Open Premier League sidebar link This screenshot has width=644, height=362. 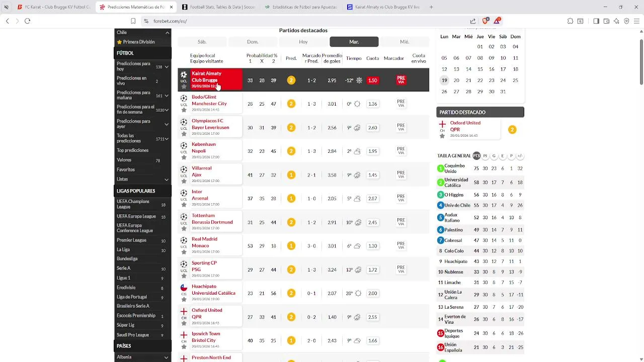[x=131, y=240]
